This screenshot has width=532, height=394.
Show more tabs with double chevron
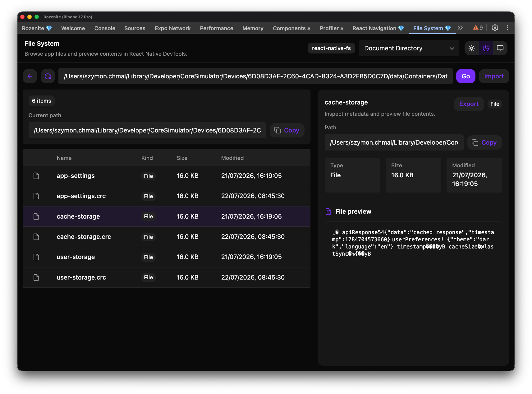460,28
